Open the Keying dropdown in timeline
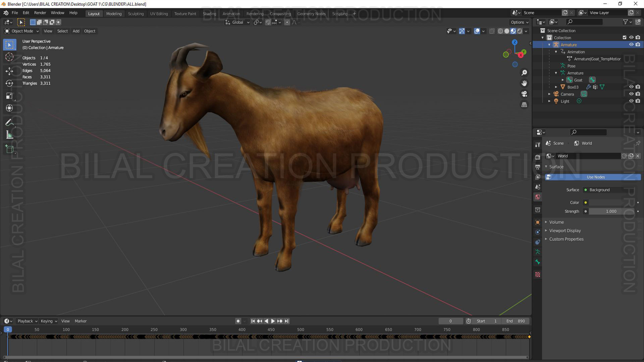The image size is (644, 362). point(49,321)
